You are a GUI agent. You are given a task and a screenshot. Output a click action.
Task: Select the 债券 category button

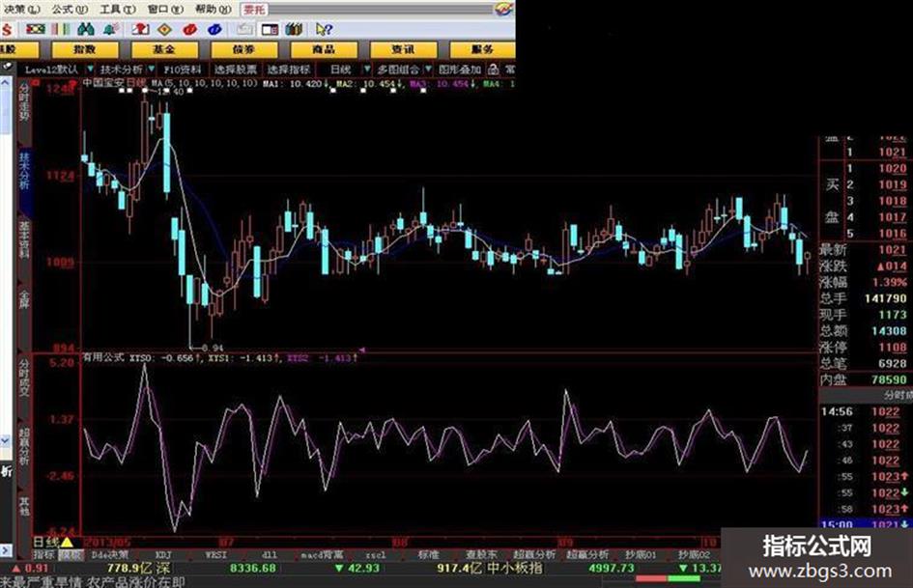244,50
